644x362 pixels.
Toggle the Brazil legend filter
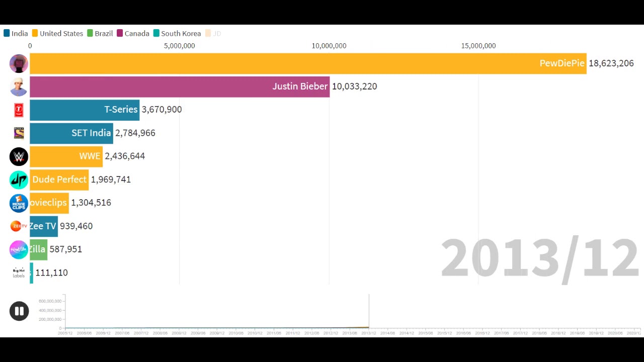100,33
